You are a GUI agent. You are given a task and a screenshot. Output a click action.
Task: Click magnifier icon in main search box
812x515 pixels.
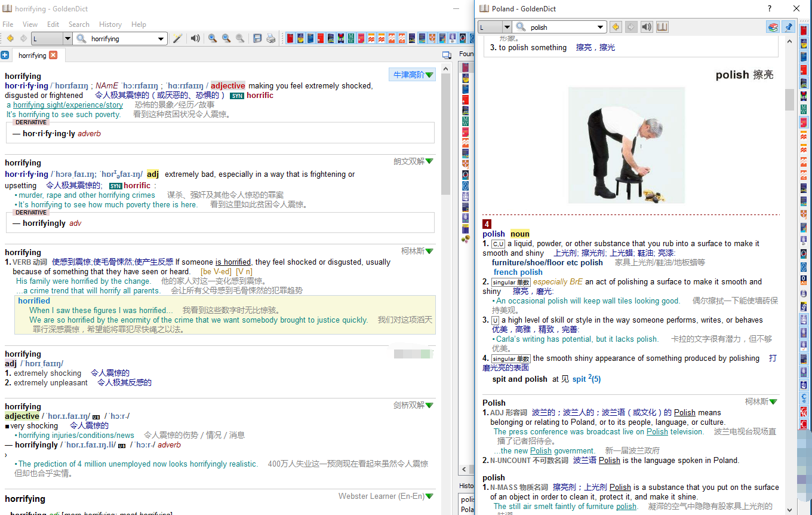pyautogui.click(x=81, y=39)
